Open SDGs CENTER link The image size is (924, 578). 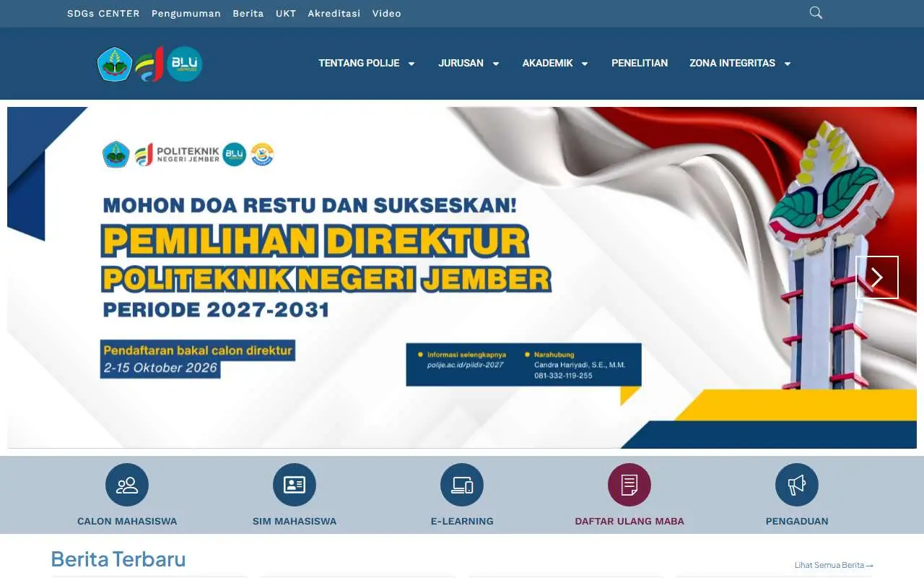click(103, 14)
